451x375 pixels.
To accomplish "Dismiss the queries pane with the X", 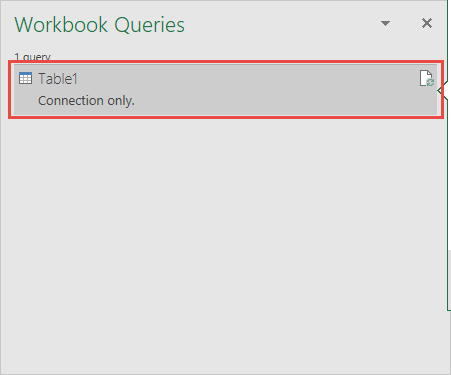I will 427,23.
